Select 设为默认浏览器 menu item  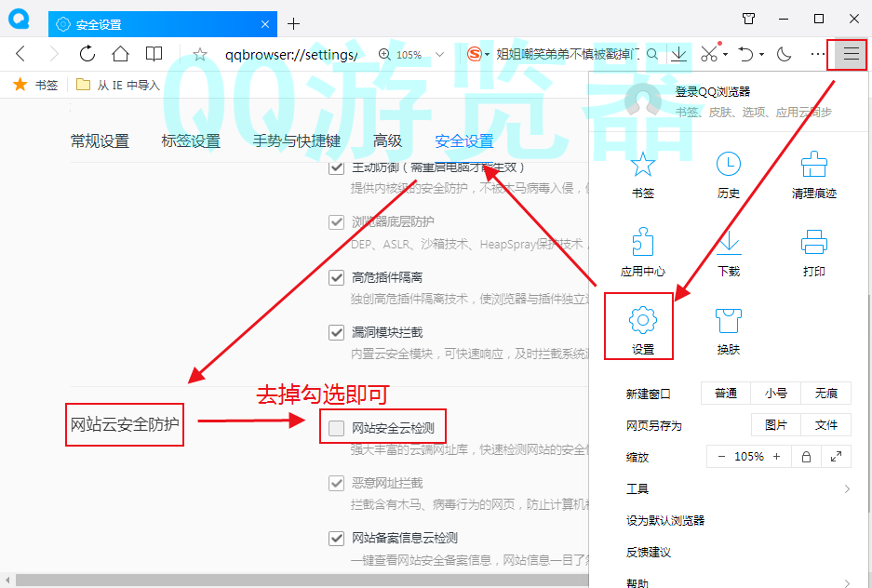665,521
